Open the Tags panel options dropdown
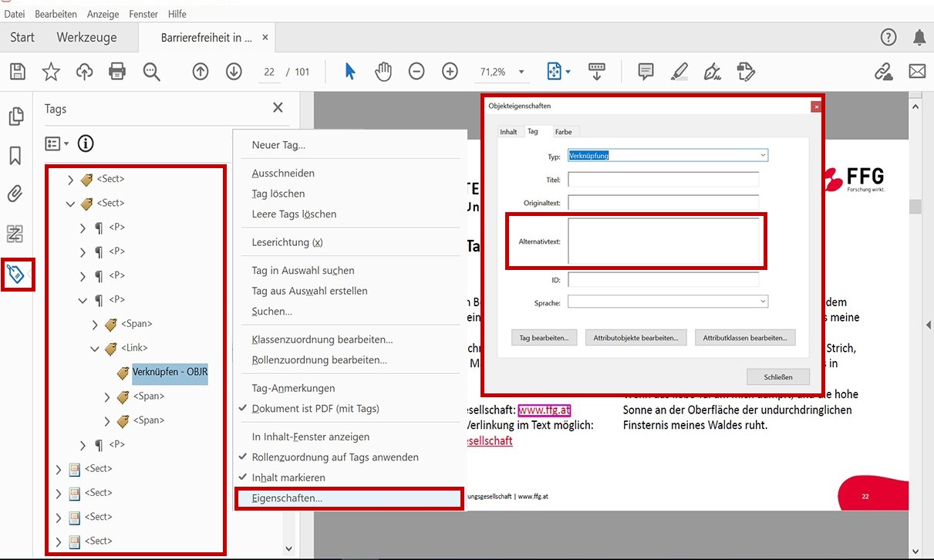Screen dimensions: 934x560 pos(57,143)
